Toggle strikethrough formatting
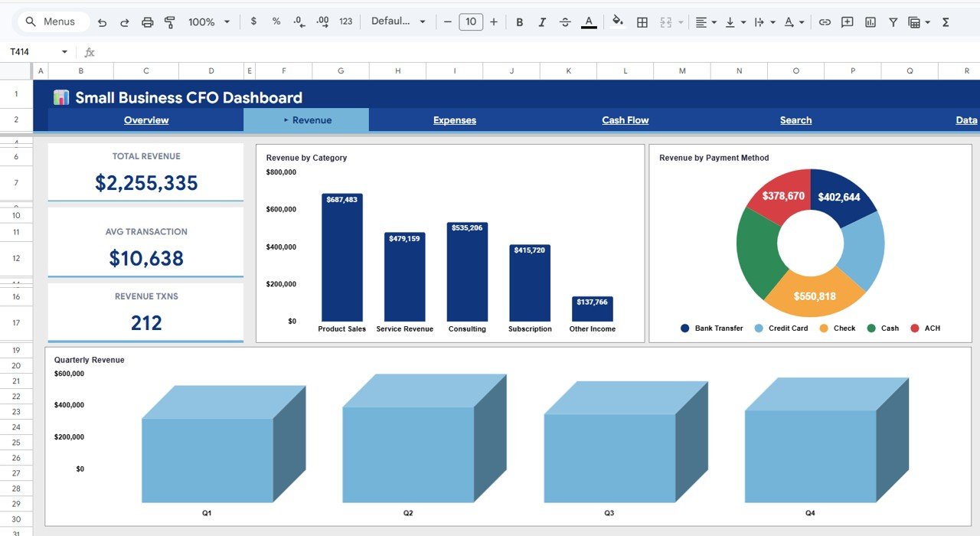980x536 pixels. (564, 21)
